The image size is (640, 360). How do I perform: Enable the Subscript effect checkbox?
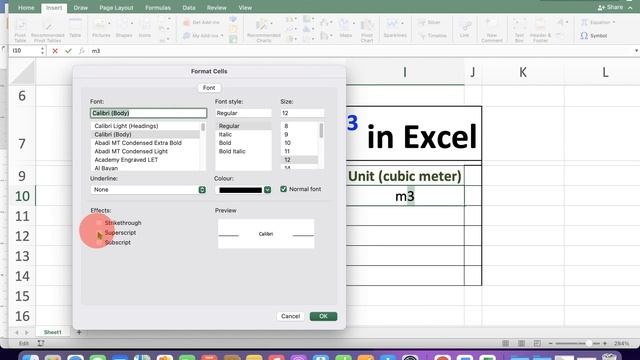[99, 242]
